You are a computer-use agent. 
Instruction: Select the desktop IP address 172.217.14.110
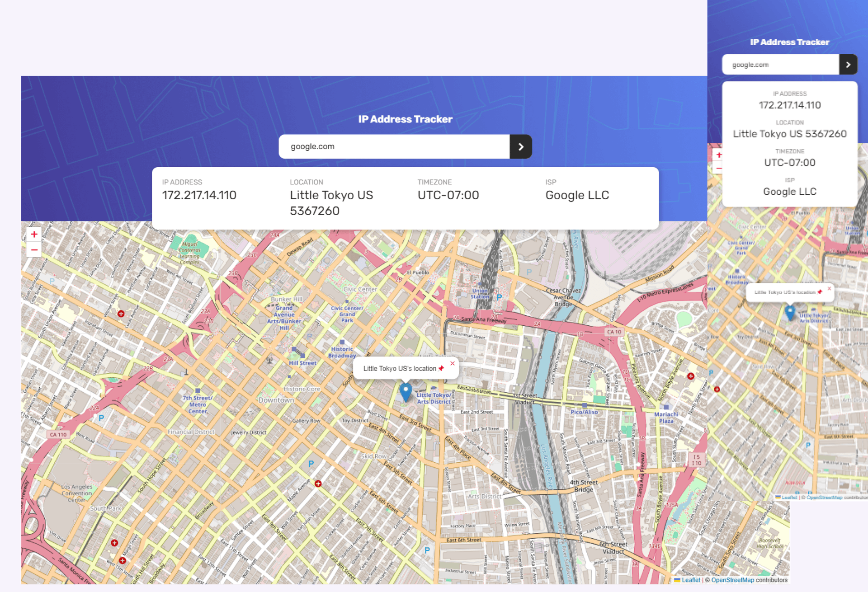pyautogui.click(x=199, y=195)
